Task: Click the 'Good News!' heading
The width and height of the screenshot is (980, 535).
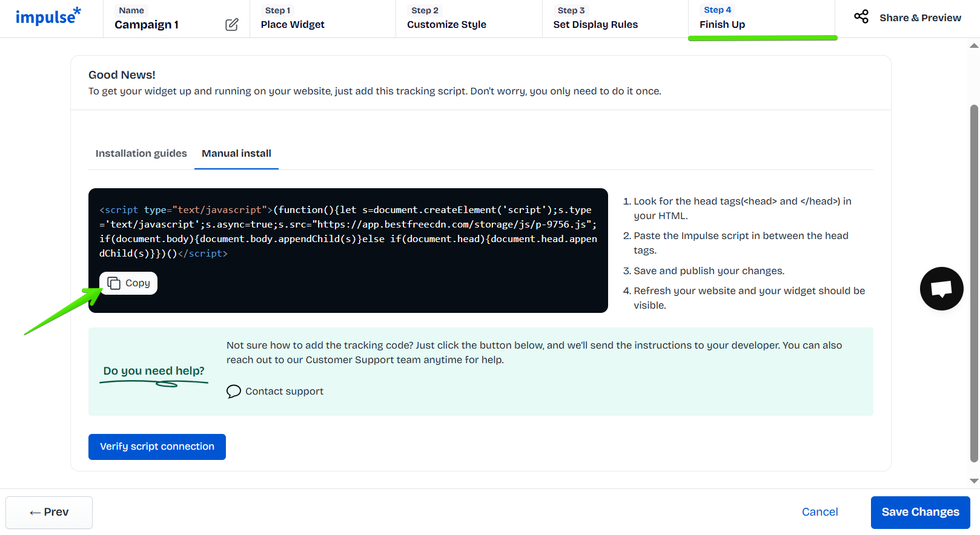Action: pyautogui.click(x=122, y=75)
